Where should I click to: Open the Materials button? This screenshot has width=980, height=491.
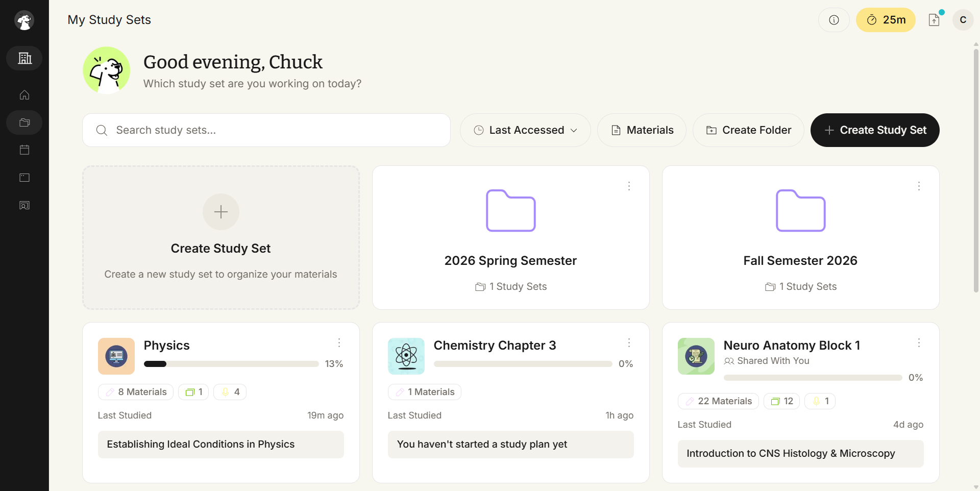[642, 130]
